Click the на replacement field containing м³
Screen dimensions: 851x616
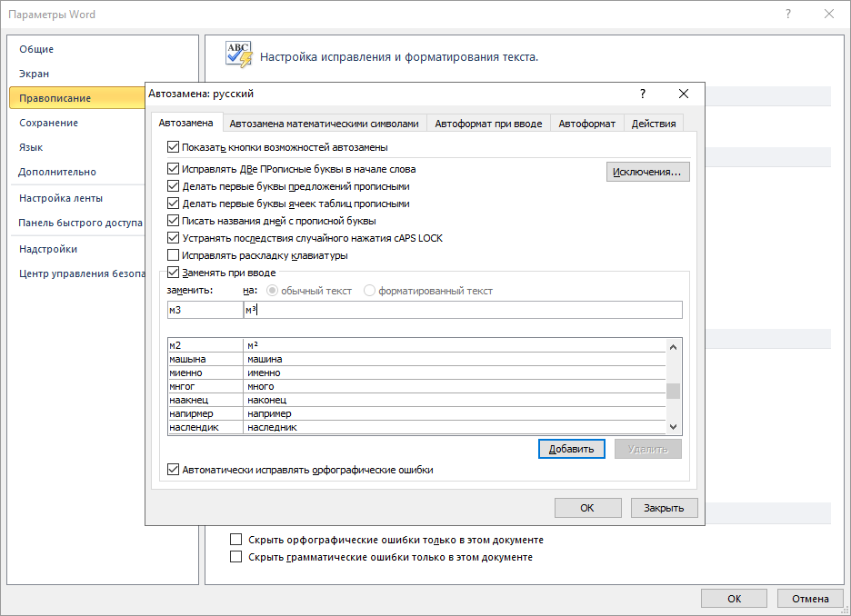pos(463,310)
